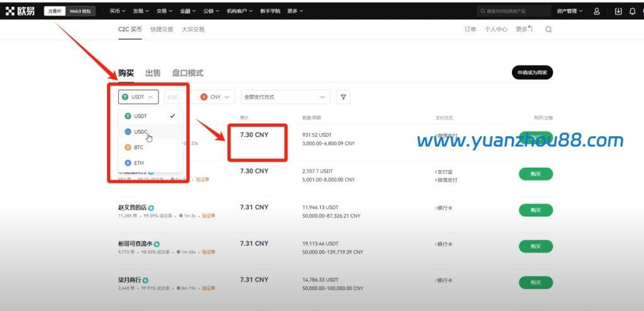Select USDC in the coin list

(140, 131)
